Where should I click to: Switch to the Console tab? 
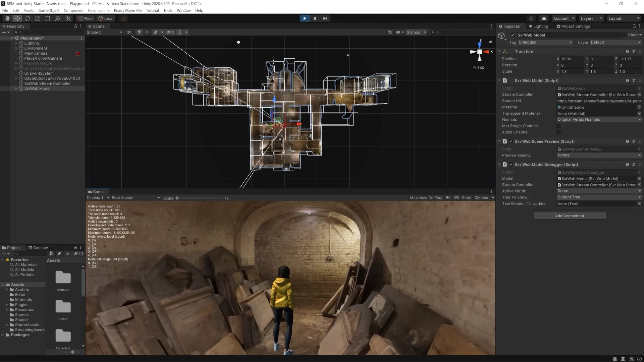click(x=38, y=248)
